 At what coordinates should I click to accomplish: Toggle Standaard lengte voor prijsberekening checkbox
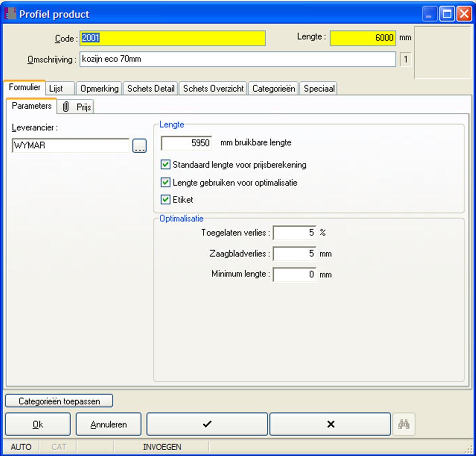(165, 165)
